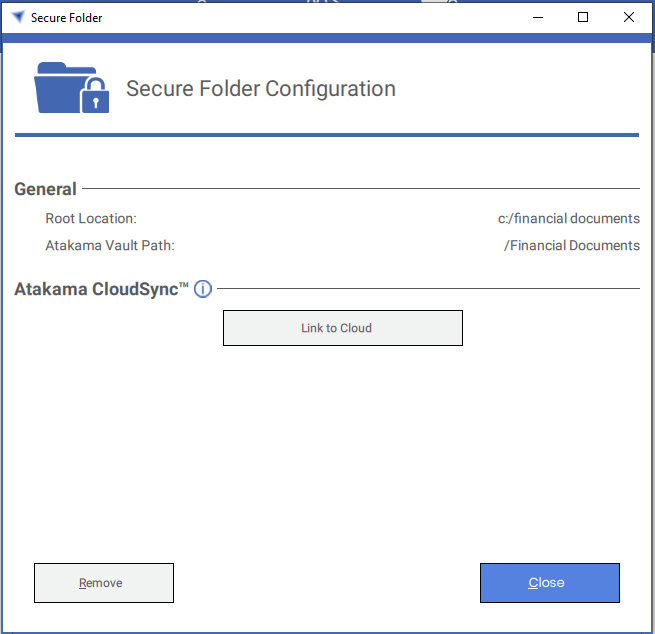The height and width of the screenshot is (634, 655).
Task: Remove this secure folder
Action: click(x=104, y=583)
